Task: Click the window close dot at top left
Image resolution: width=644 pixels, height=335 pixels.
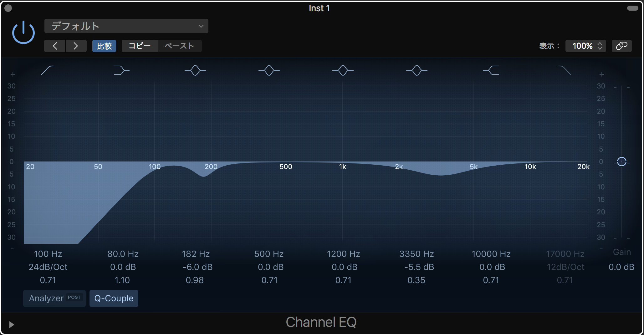Action: coord(8,8)
